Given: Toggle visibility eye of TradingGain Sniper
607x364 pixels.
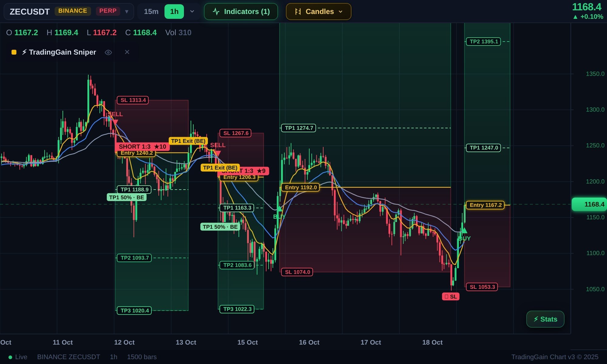Looking at the screenshot, I should [x=108, y=52].
